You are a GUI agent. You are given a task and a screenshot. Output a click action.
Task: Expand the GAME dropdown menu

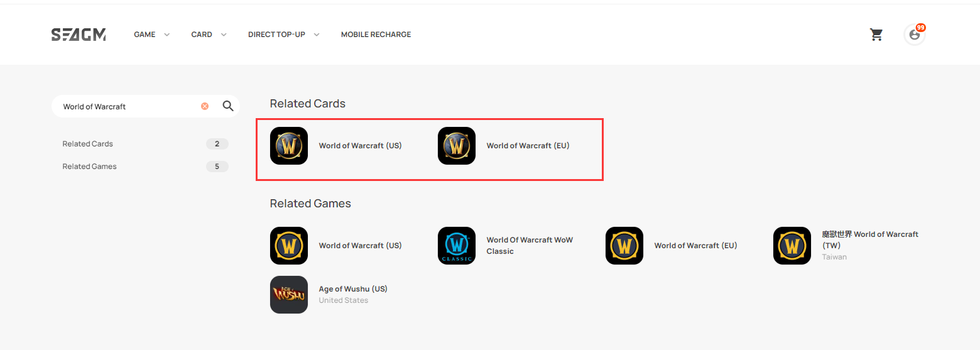(151, 35)
